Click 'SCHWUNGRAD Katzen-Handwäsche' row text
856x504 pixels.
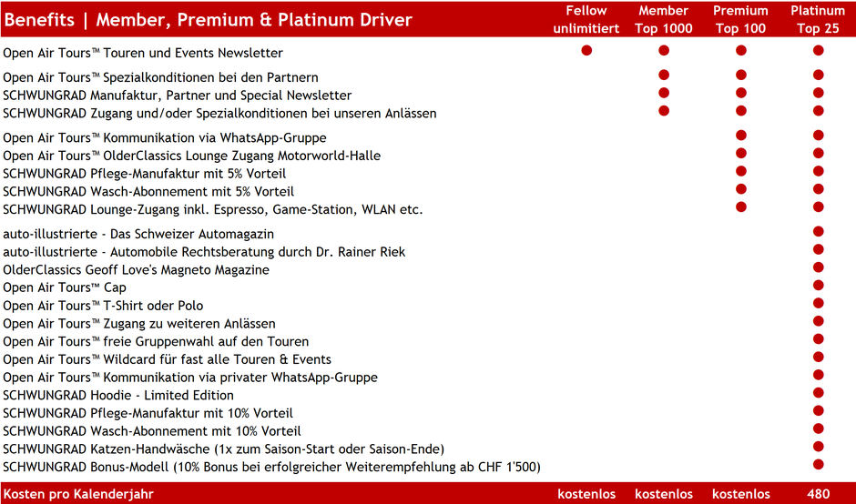pos(224,450)
